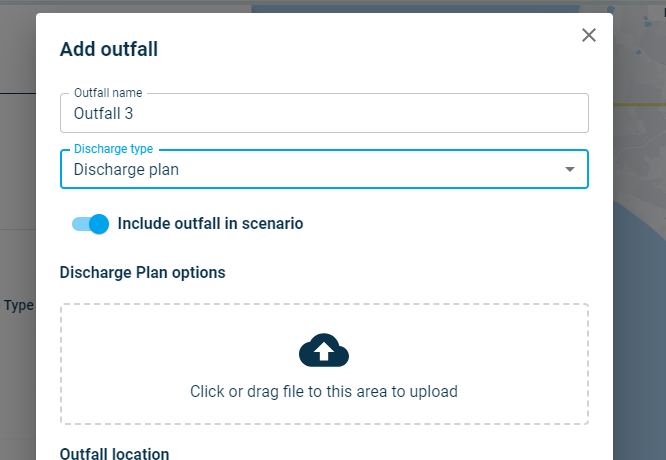Screen dimensions: 666x460
Task: Click the 'Type' label behind the dialog
Action: tap(18, 305)
